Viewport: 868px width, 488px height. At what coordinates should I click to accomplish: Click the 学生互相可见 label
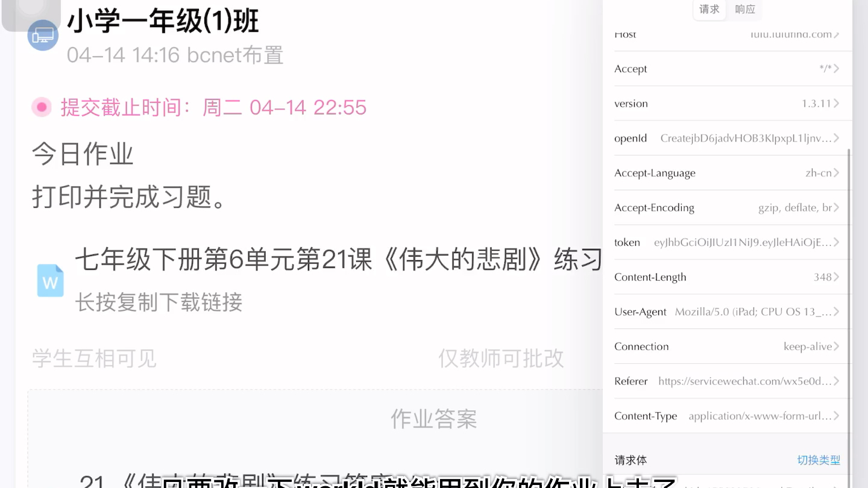(94, 358)
